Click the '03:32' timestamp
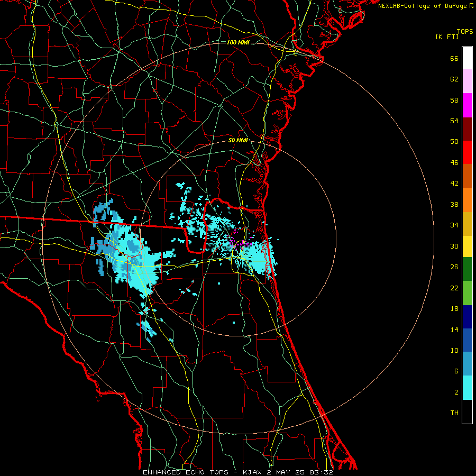Image resolution: width=476 pixels, height=476 pixels. (322, 472)
